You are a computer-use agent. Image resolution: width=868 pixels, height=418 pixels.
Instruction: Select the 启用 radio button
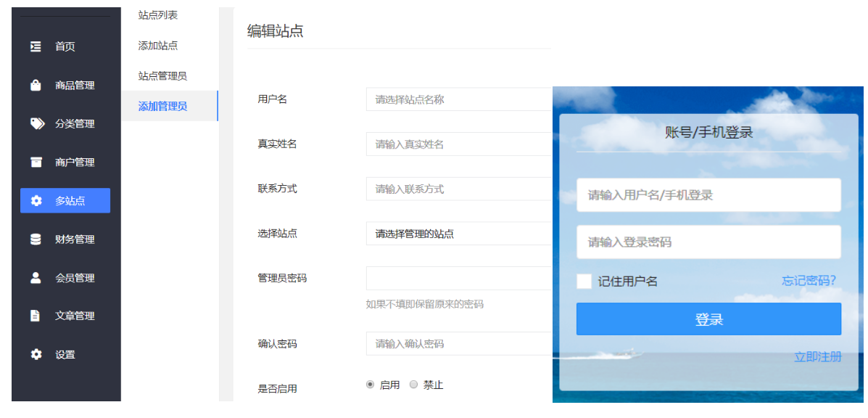click(370, 384)
